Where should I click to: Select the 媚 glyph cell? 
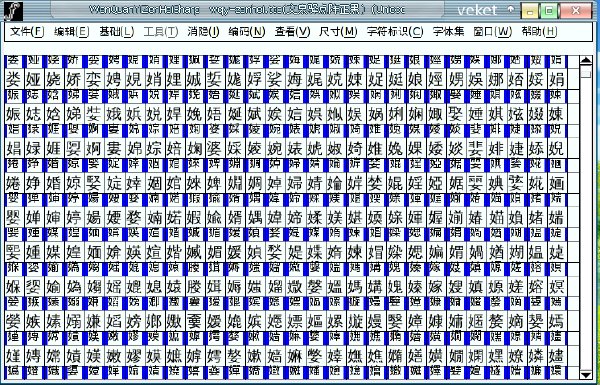pyautogui.click(x=214, y=252)
